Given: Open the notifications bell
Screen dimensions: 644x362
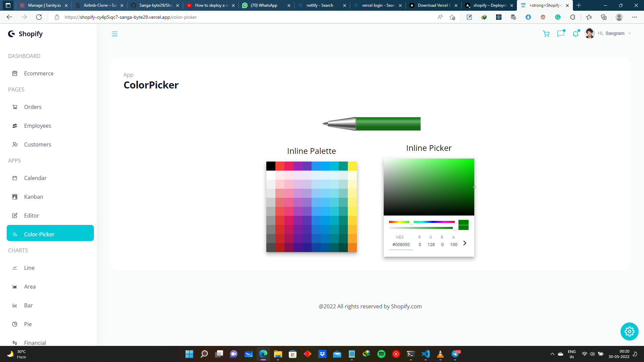Looking at the screenshot, I should (576, 34).
